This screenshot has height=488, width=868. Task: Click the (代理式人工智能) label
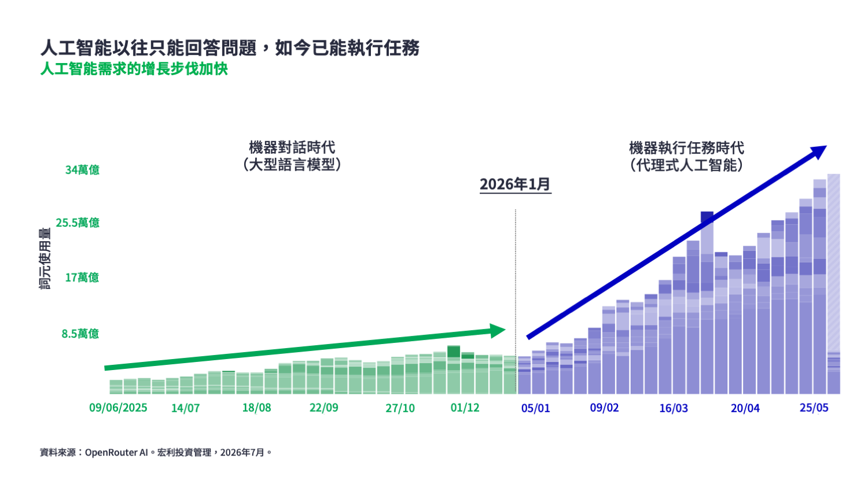pyautogui.click(x=687, y=165)
